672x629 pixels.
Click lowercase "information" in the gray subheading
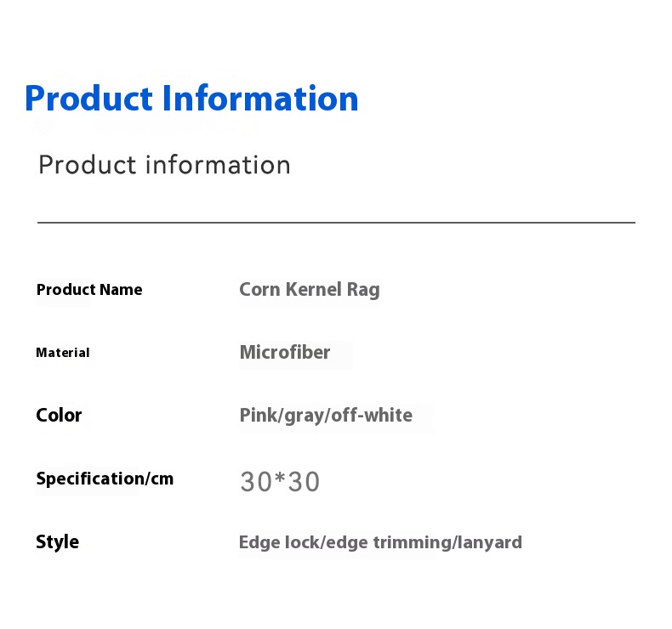pos(218,165)
